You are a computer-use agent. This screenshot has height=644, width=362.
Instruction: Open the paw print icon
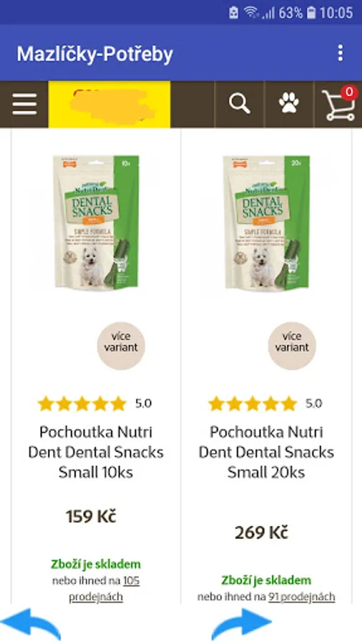pyautogui.click(x=289, y=102)
